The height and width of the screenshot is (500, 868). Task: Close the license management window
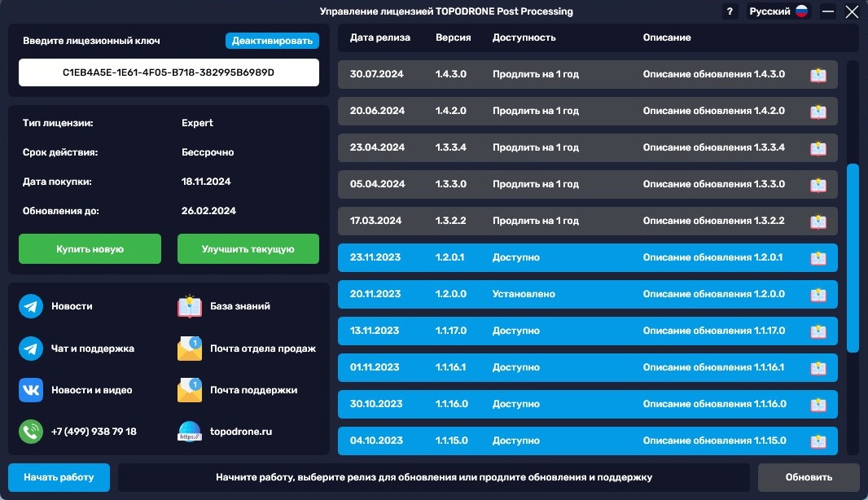coord(852,11)
